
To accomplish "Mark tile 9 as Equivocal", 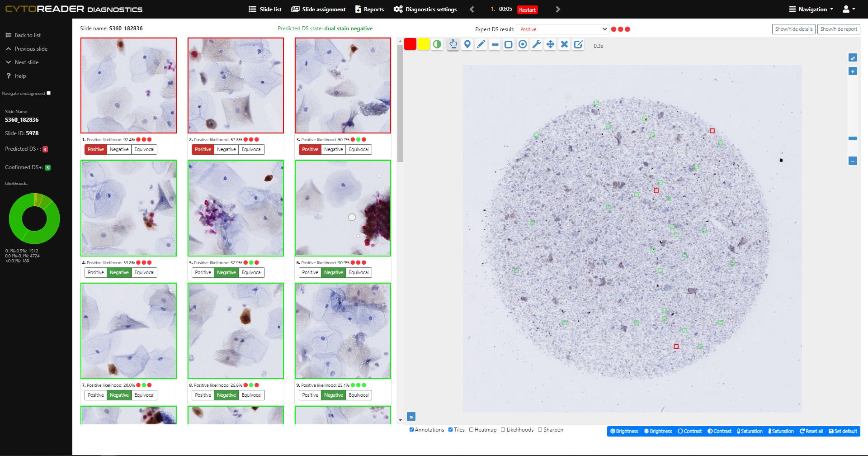I will (x=359, y=395).
